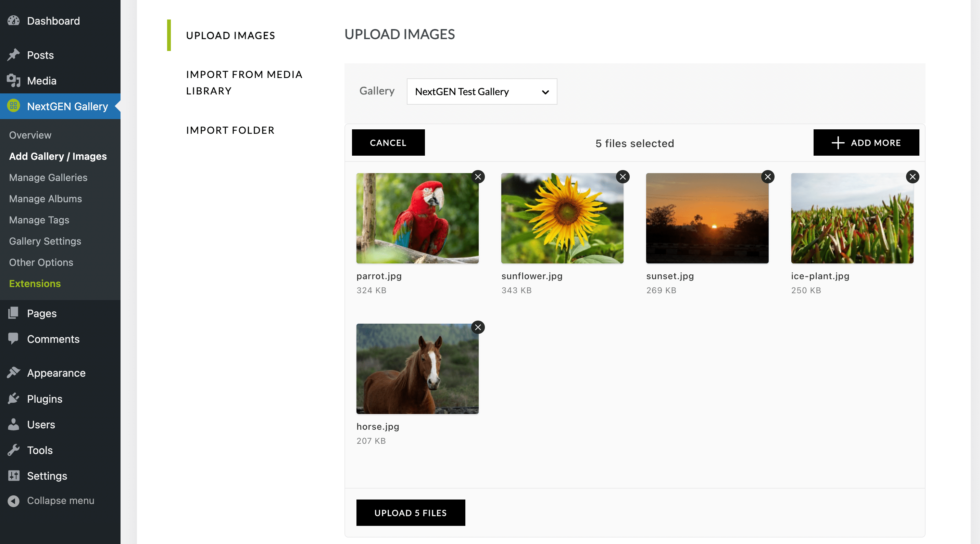Click the Plugins plug icon
Screen dimensions: 980x544
point(13,398)
